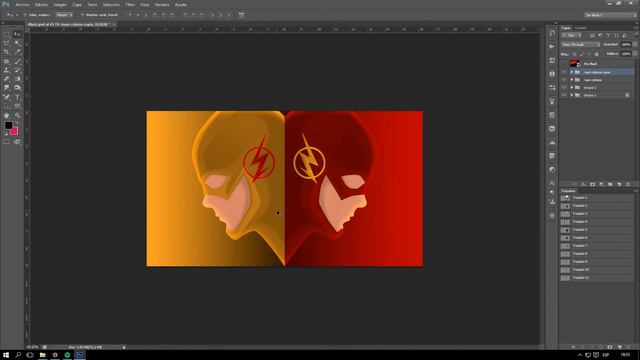The height and width of the screenshot is (360, 640).
Task: Create a new layer in Layers panel
Action: 619,184
